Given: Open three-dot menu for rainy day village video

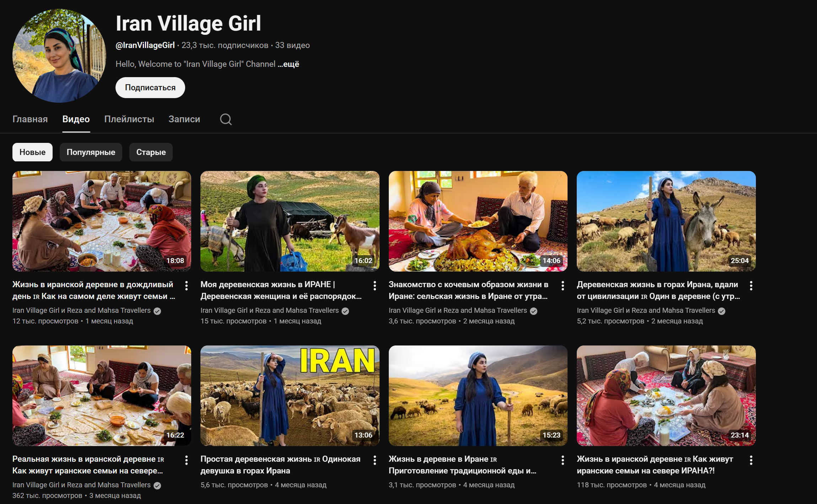Looking at the screenshot, I should tap(187, 285).
